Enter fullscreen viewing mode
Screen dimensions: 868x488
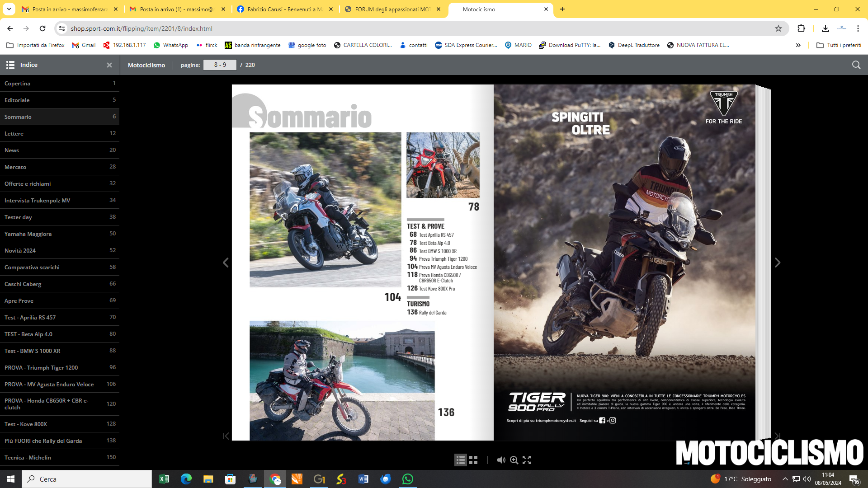coord(527,460)
